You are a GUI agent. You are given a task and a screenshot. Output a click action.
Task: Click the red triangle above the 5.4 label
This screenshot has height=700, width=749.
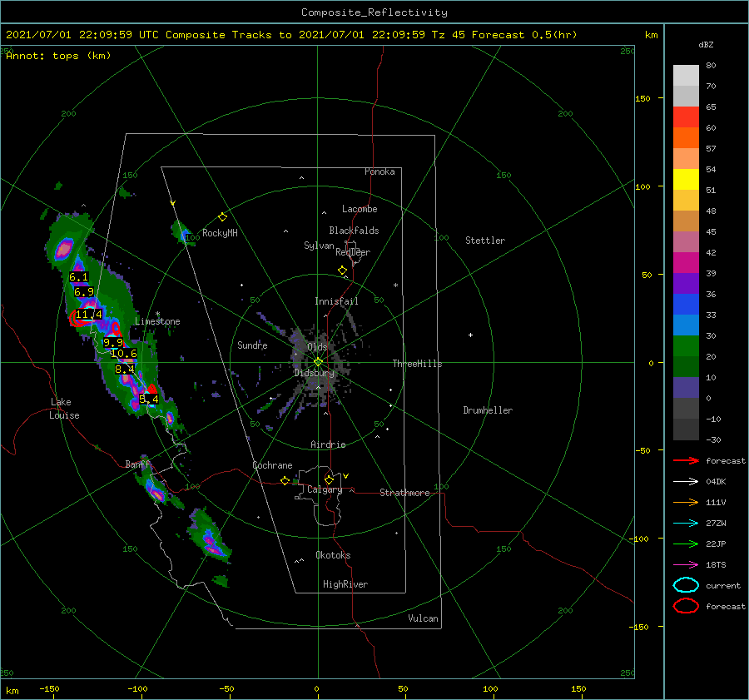[x=152, y=389]
